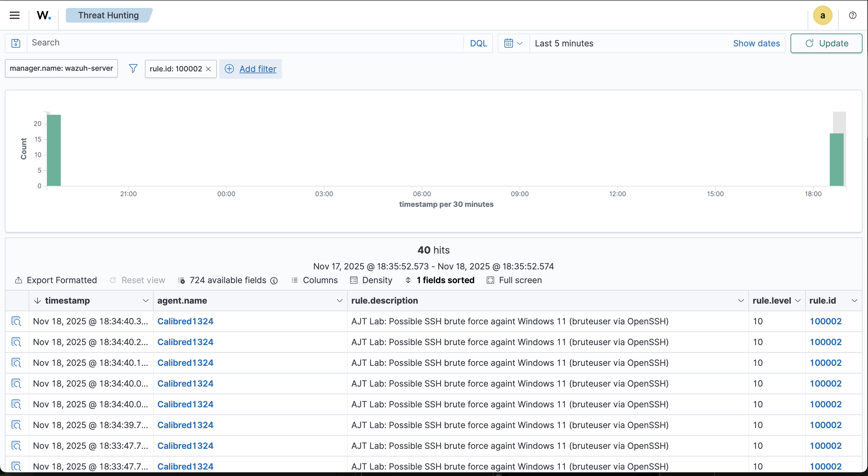Open the main navigation hamburger menu

pyautogui.click(x=15, y=15)
